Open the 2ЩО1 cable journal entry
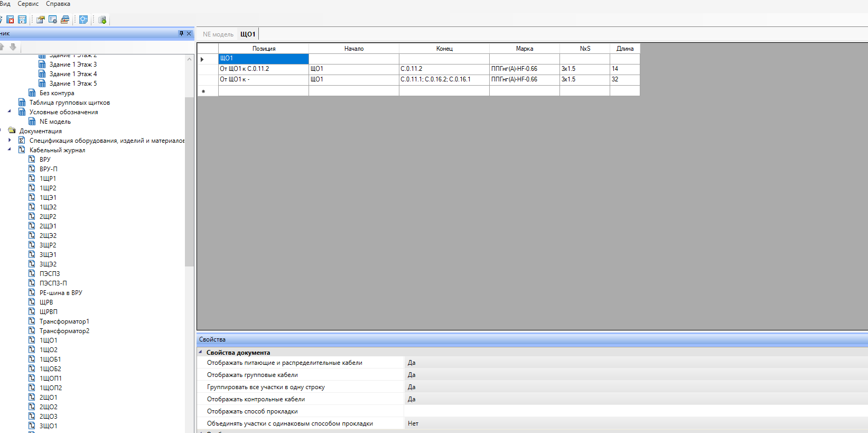Image resolution: width=868 pixels, height=433 pixels. click(x=48, y=398)
